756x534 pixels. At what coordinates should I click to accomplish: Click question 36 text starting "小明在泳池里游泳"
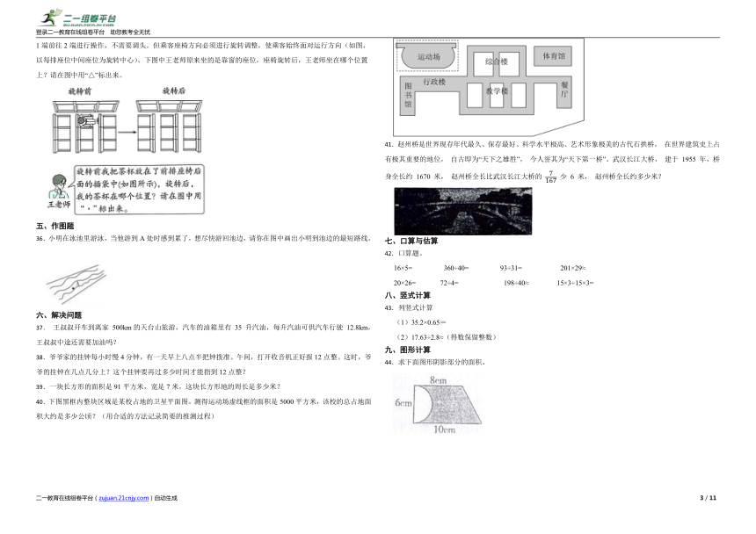click(203, 238)
